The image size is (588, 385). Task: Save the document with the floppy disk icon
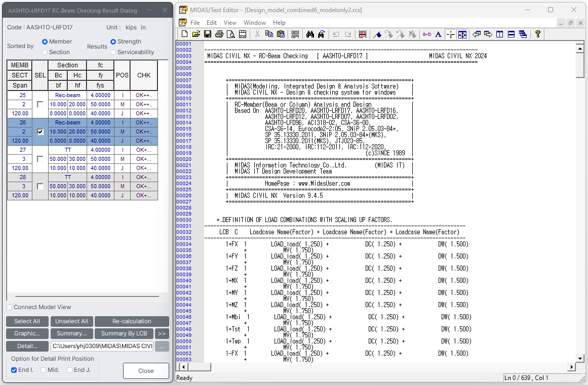(207, 34)
